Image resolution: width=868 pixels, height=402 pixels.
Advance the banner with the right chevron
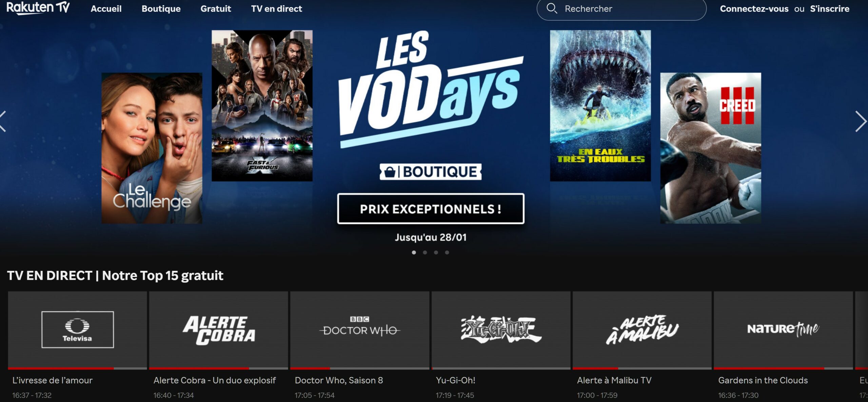[x=861, y=121]
